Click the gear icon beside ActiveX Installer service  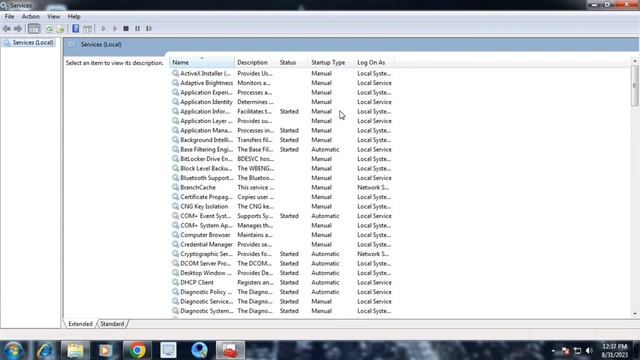(175, 73)
